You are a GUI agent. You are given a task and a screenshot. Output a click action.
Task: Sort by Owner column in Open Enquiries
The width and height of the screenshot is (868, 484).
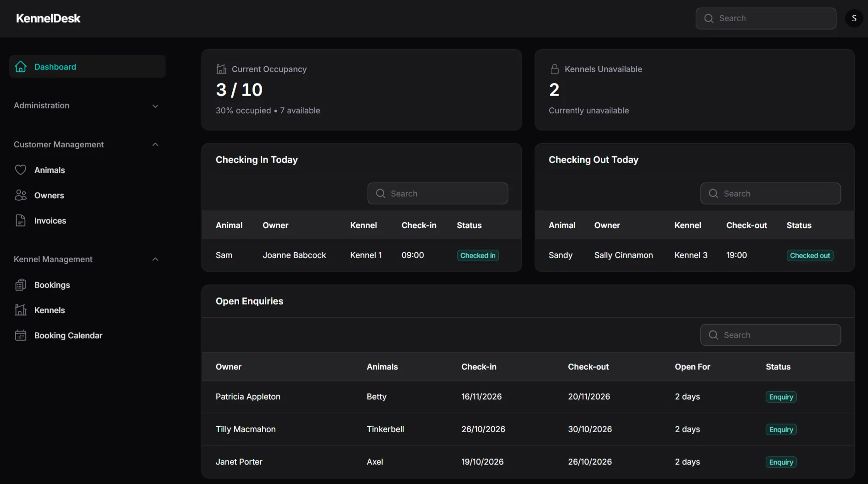229,366
